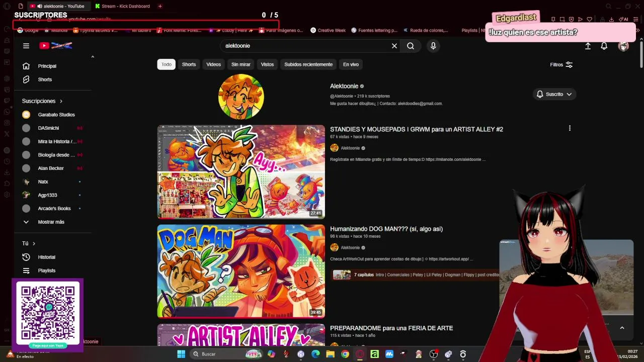Select the Videos filter chip
Screen dimensions: 644x362
click(x=214, y=64)
